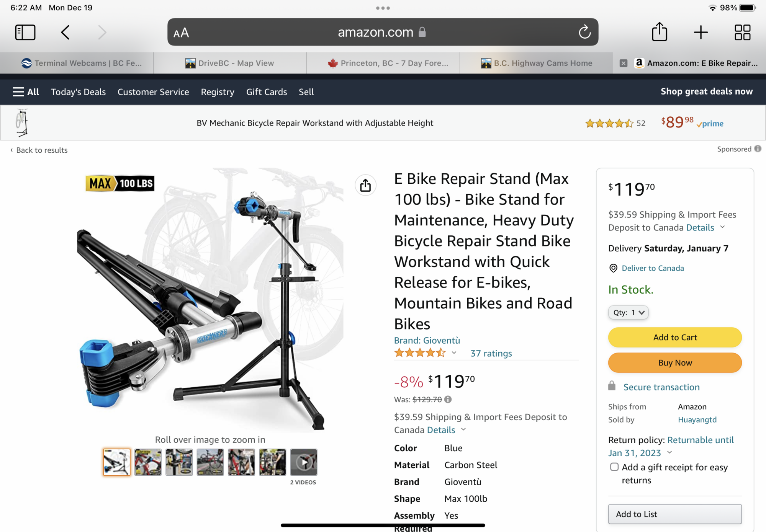This screenshot has height=532, width=766.
Task: Check the gift receipt for easy returns box
Action: (x=614, y=467)
